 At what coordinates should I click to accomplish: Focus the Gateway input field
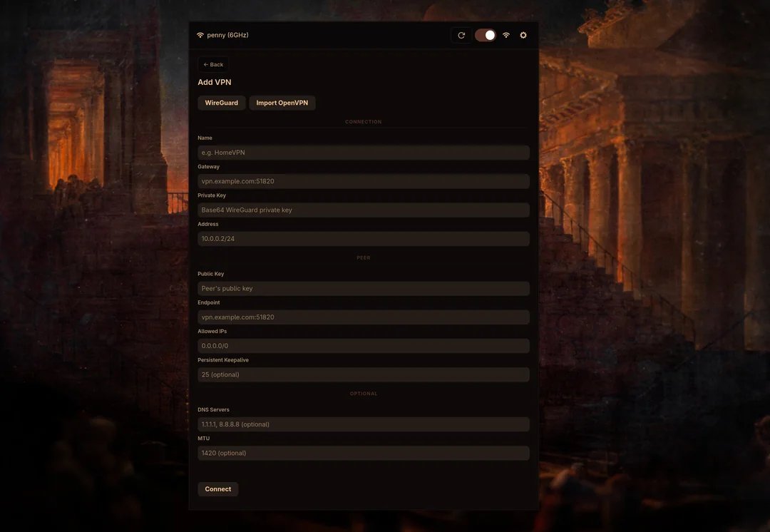(364, 181)
